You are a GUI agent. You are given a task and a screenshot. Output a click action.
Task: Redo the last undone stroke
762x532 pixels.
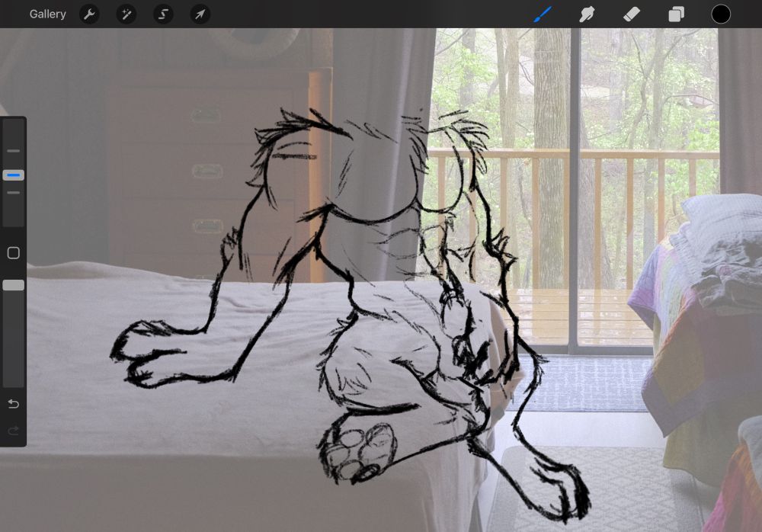14,431
